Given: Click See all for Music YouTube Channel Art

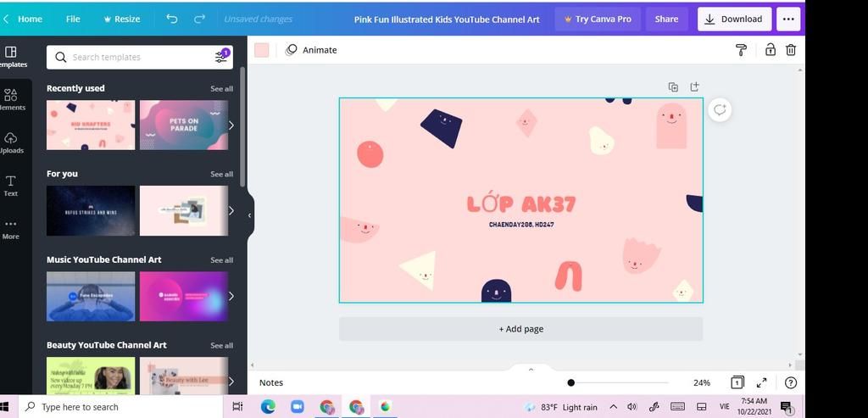Looking at the screenshot, I should pos(221,259).
